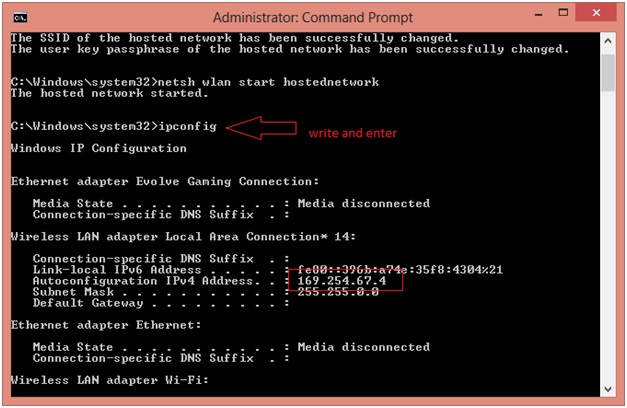Viewport: 627px width, 408px height.
Task: Click the scrollbar track below the thumb
Action: click(x=607, y=250)
